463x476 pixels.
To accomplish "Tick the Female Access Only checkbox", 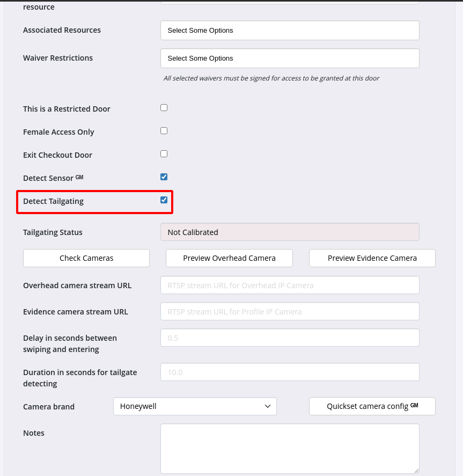I will (164, 131).
